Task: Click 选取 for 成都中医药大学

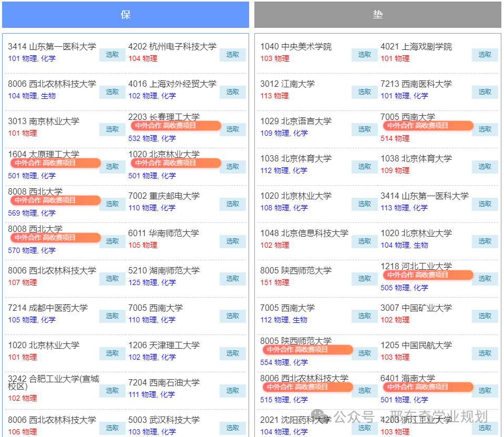Action: point(112,316)
